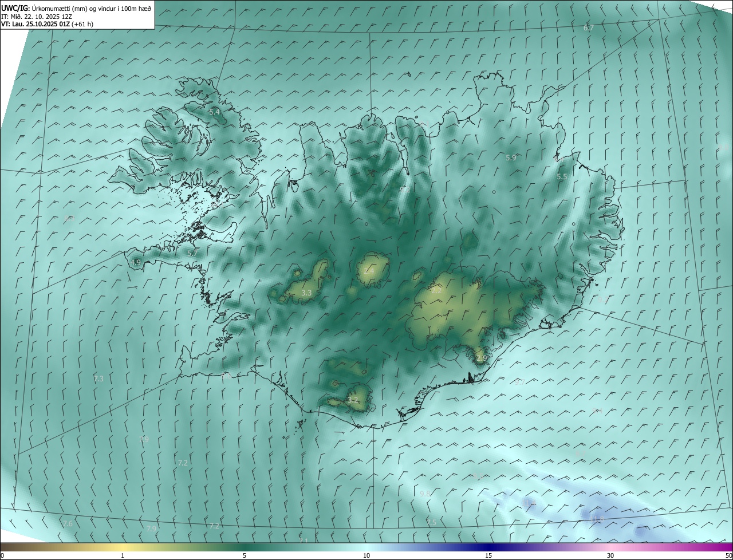The width and height of the screenshot is (733, 560).
Task: Click the 2.2 value on the large glacier
Action: (436, 290)
